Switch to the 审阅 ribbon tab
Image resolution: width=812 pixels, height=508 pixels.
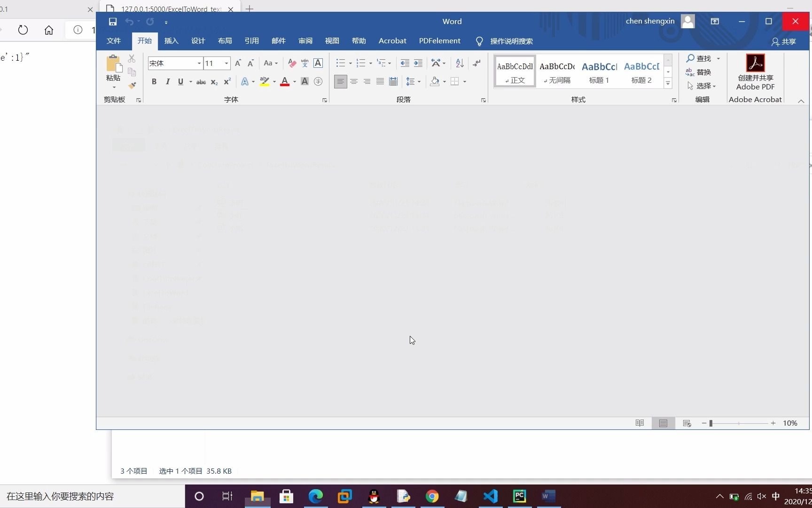point(305,41)
